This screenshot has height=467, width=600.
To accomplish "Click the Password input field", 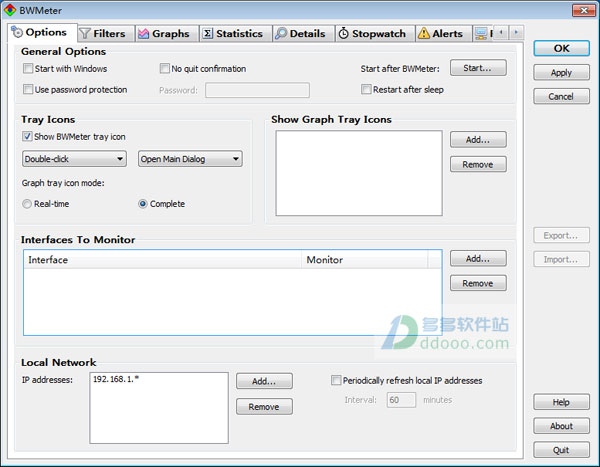I will 258,90.
